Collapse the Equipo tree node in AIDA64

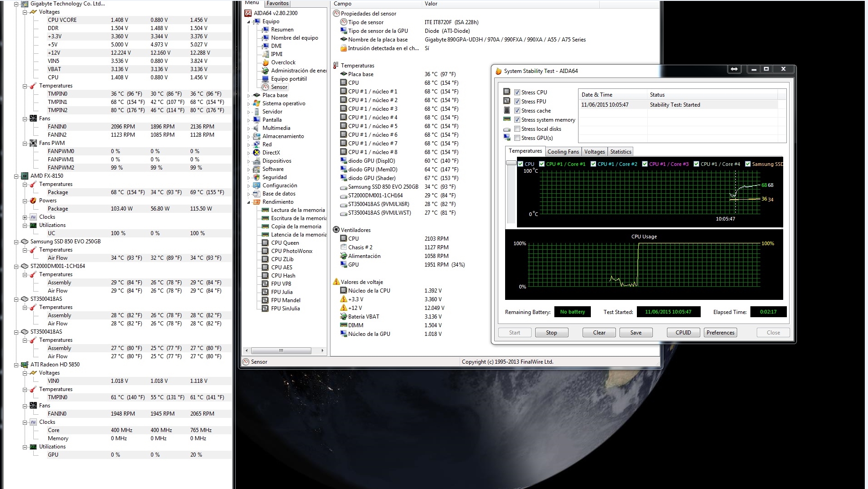(249, 22)
